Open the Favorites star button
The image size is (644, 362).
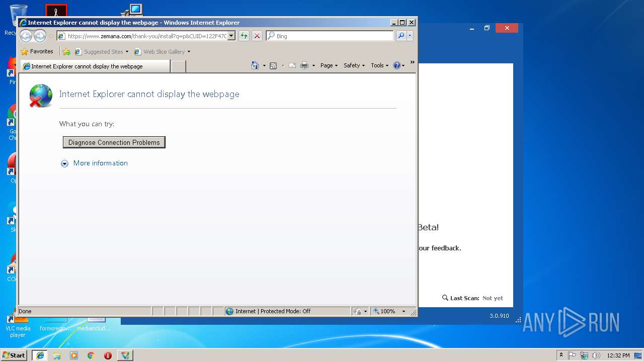pos(37,51)
